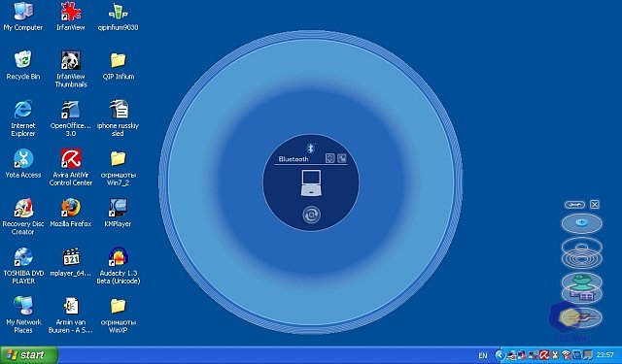Screen dimensions: 622x364
Task: Launch Internet Explorer from desktop
Action: click(23, 118)
